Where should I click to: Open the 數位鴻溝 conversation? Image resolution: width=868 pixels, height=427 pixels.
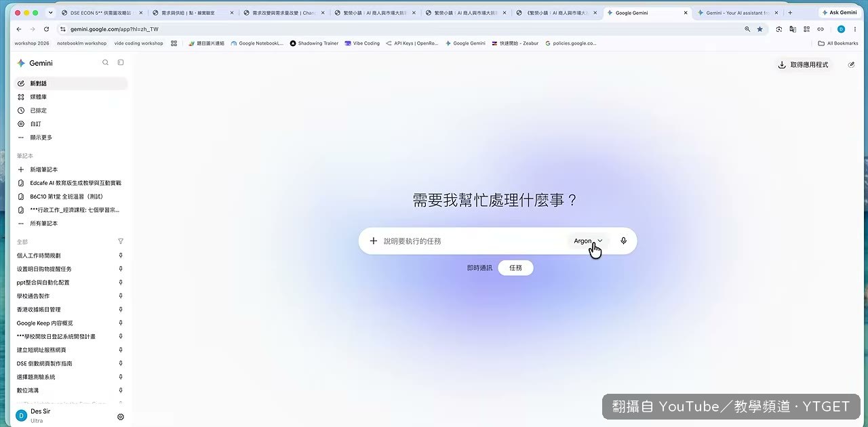pos(28,390)
